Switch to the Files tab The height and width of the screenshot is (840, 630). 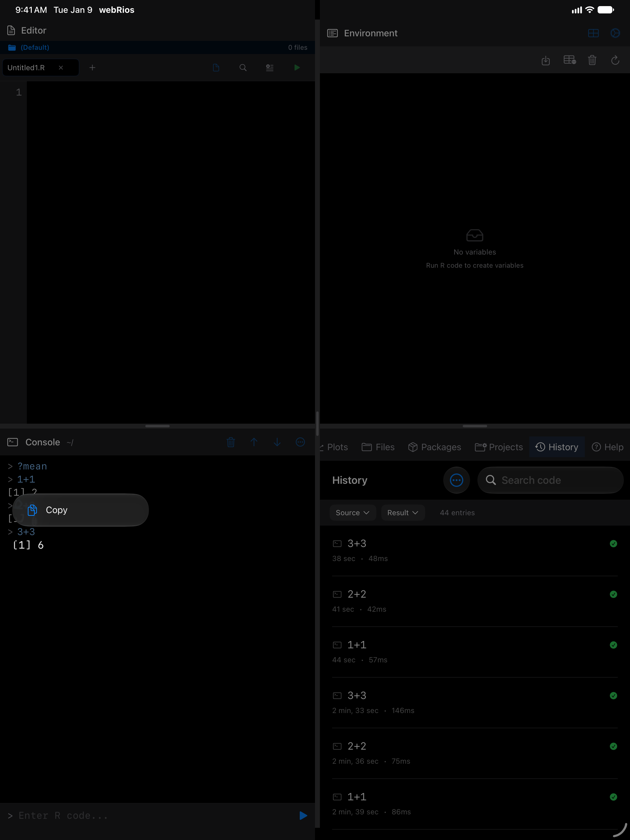coord(378,447)
